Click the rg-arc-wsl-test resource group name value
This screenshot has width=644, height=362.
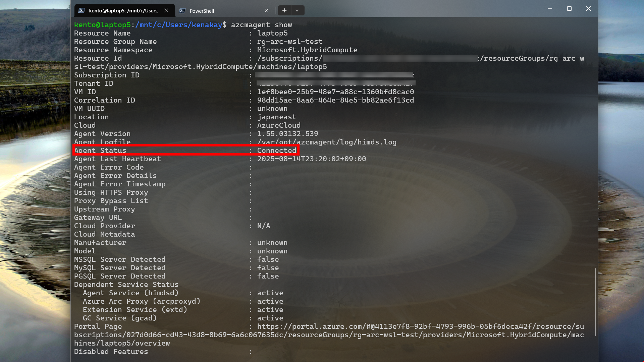pyautogui.click(x=289, y=42)
